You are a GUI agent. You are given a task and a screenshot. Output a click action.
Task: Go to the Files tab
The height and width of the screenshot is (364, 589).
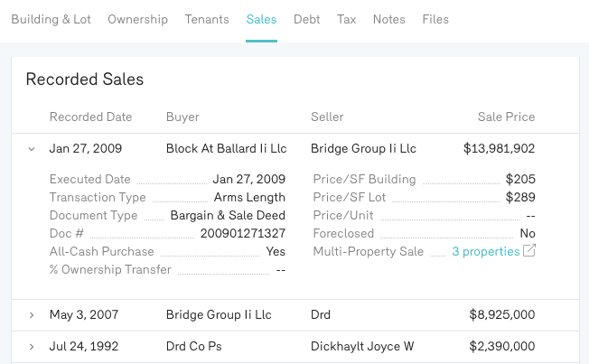tap(435, 19)
